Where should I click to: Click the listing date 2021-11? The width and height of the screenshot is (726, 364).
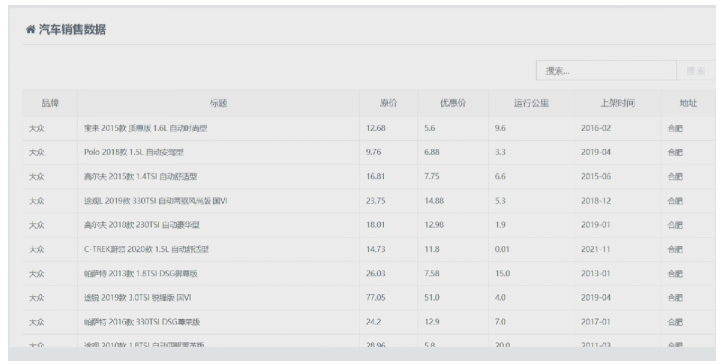(596, 249)
